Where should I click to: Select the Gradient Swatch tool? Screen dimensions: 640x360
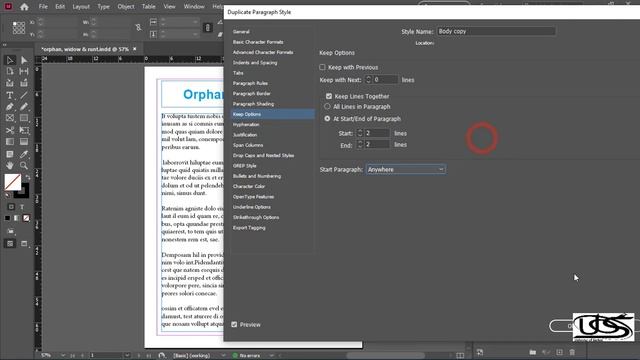click(x=10, y=142)
